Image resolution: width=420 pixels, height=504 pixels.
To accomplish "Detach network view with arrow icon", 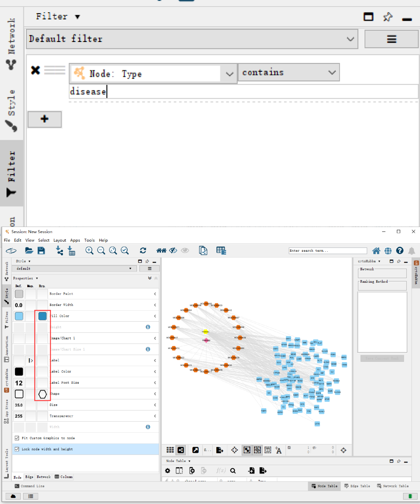I will [x=195, y=450].
